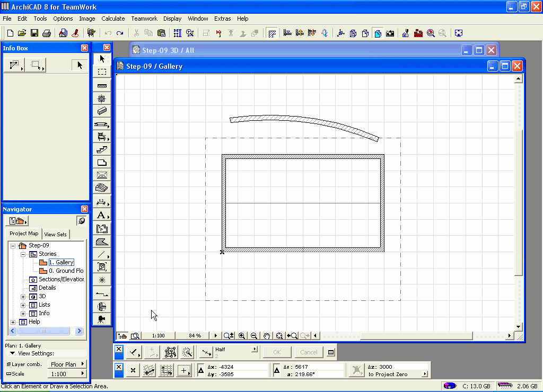Expand the Lists node in Navigator

(x=23, y=305)
